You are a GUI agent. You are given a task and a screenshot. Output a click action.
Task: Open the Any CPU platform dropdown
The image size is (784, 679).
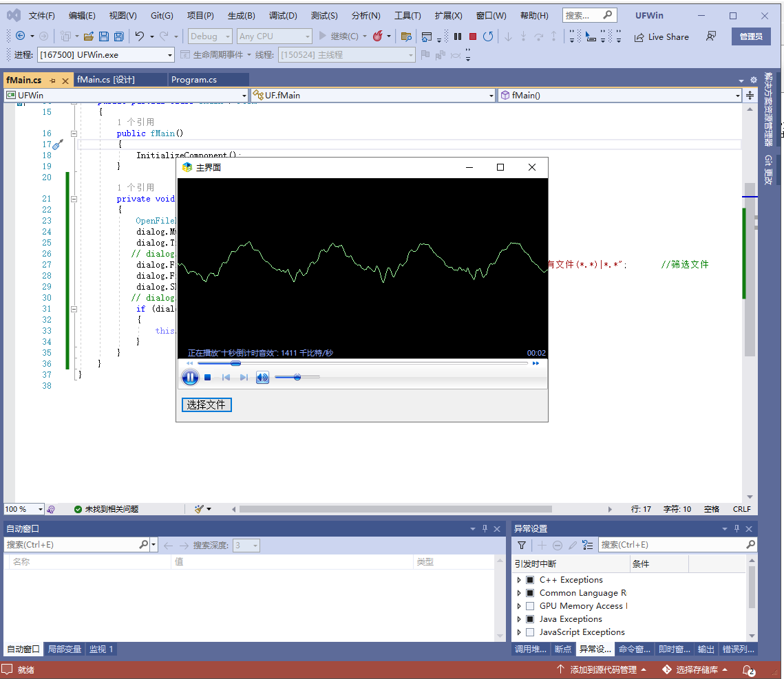[x=274, y=36]
